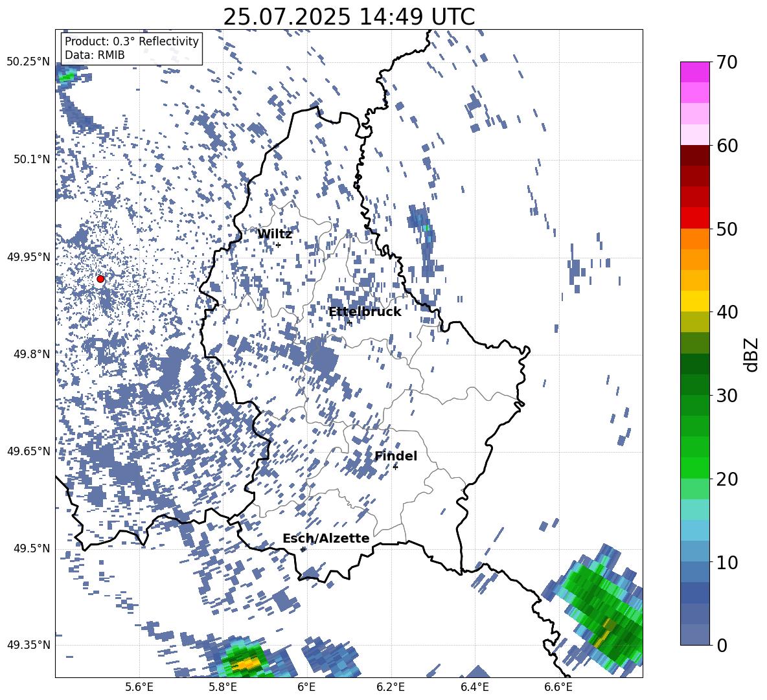Click the 6.4°E longitude tick label

tap(475, 687)
